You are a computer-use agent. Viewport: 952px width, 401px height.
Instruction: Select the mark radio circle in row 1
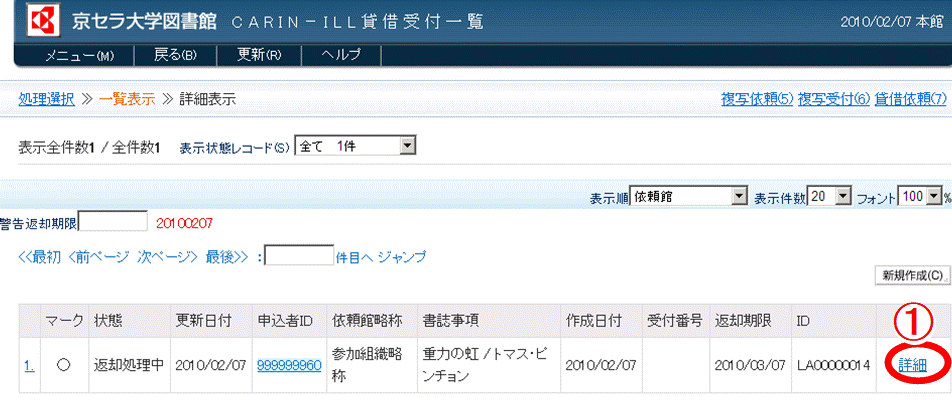64,365
